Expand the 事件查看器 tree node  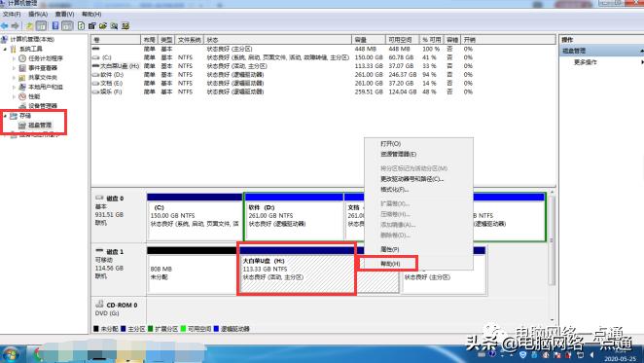[14, 68]
